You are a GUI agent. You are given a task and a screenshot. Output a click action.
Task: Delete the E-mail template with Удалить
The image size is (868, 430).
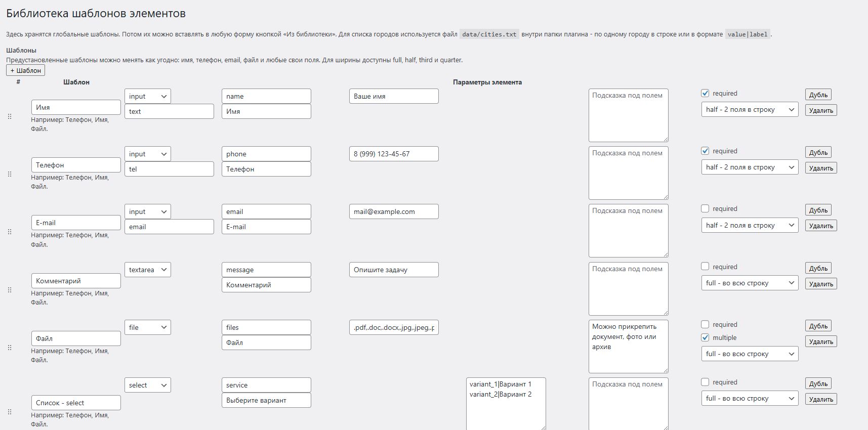tap(820, 226)
